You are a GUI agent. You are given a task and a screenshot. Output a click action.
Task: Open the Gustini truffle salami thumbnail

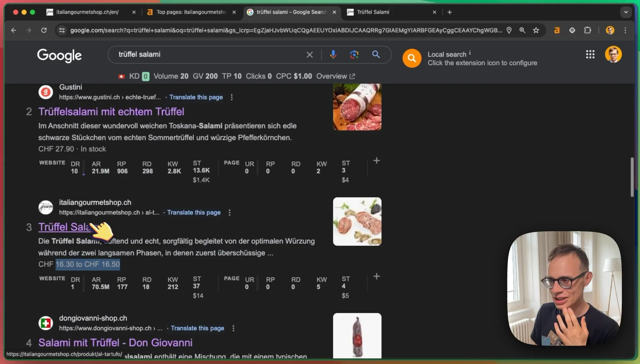[x=357, y=107]
